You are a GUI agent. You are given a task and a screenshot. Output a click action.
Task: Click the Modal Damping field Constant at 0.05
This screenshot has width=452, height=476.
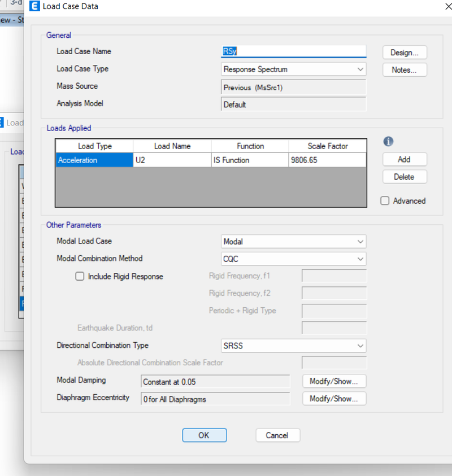[x=215, y=382]
